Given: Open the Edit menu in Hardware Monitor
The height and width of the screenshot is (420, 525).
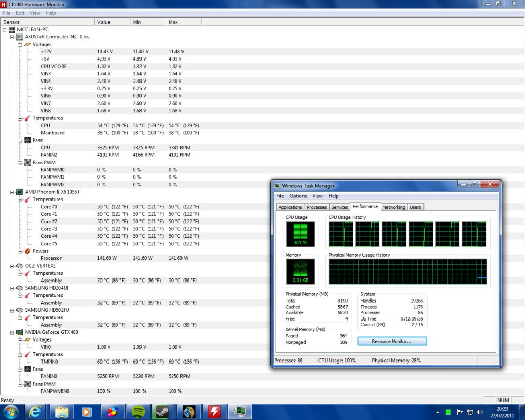Looking at the screenshot, I should click(x=20, y=13).
